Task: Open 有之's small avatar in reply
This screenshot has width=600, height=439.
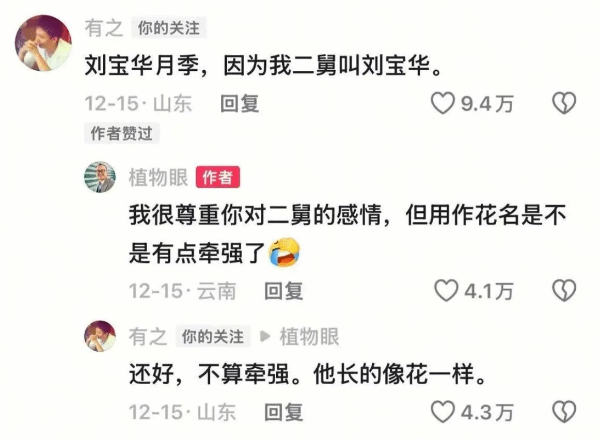Action: click(x=100, y=336)
